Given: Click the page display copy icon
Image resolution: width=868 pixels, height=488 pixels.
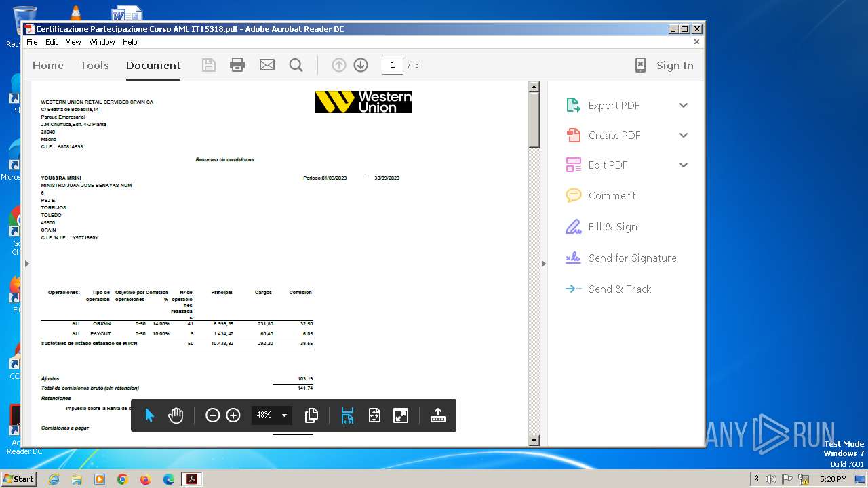Looking at the screenshot, I should point(312,415).
